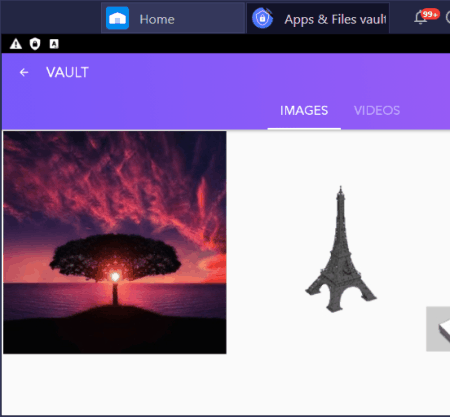Click the Home tab house icon
Viewport: 450px width, 417px height.
tap(117, 18)
